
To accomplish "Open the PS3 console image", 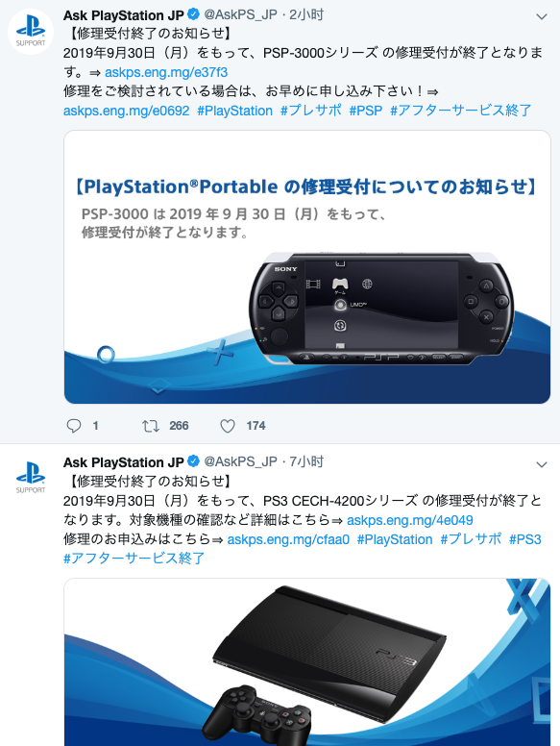I will 307,662.
